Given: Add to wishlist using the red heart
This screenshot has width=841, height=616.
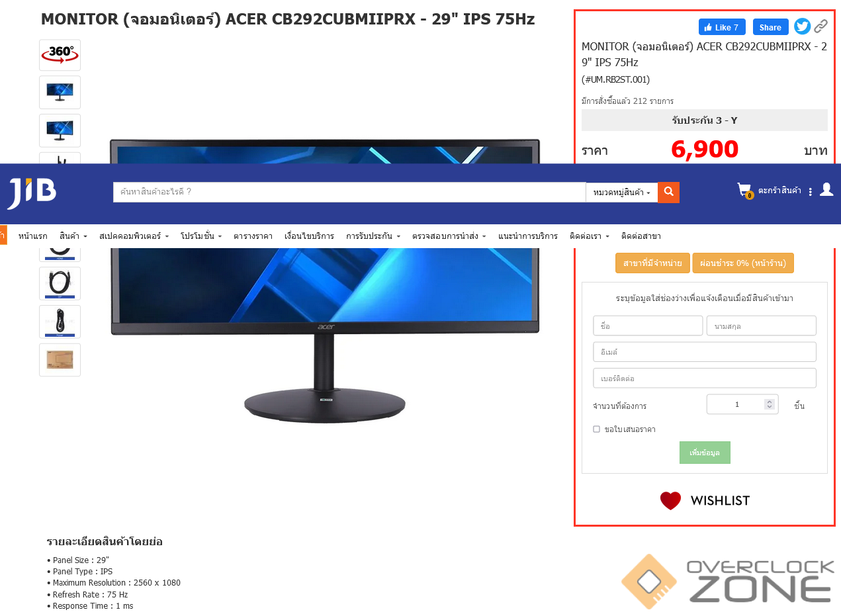Looking at the screenshot, I should (x=670, y=501).
